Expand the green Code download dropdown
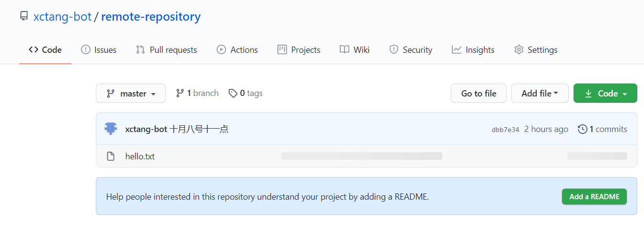This screenshot has height=228, width=644. (x=605, y=93)
